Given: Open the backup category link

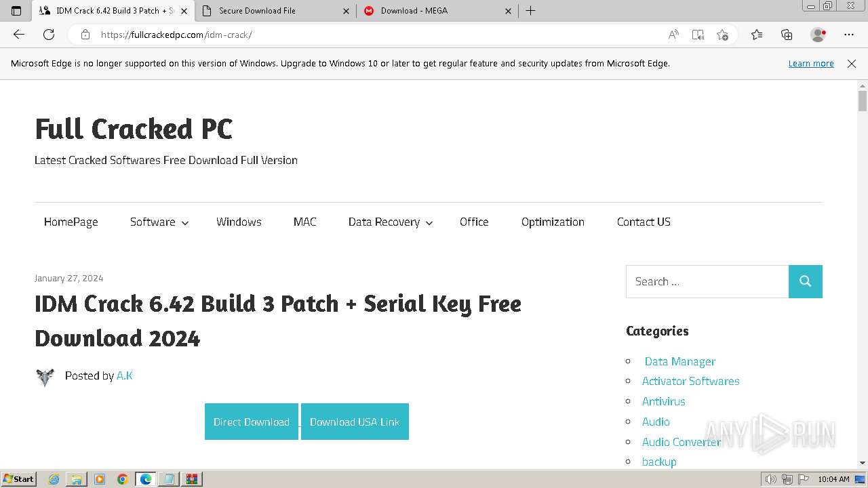Looking at the screenshot, I should [x=659, y=462].
